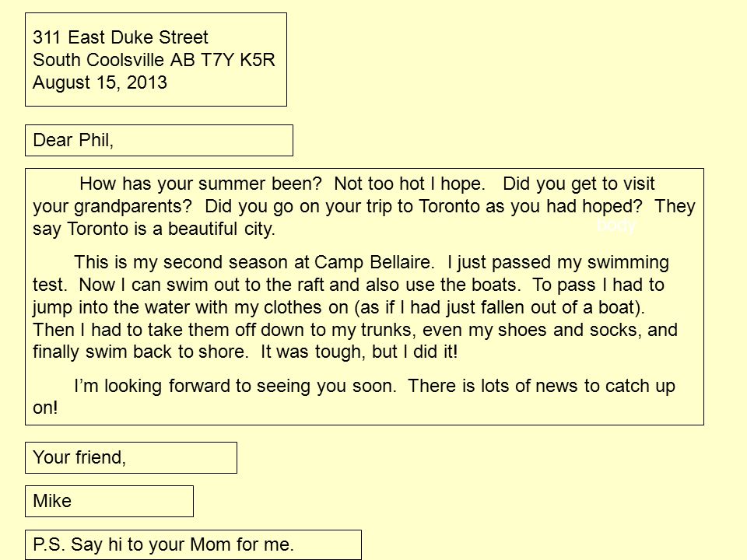
Task: Click the address heading text box
Action: 156,60
